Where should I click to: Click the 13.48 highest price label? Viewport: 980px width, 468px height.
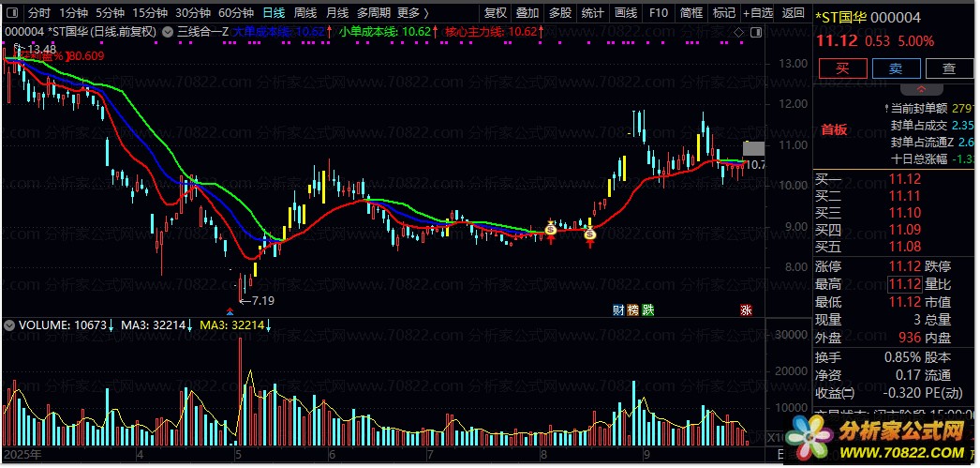(x=41, y=49)
